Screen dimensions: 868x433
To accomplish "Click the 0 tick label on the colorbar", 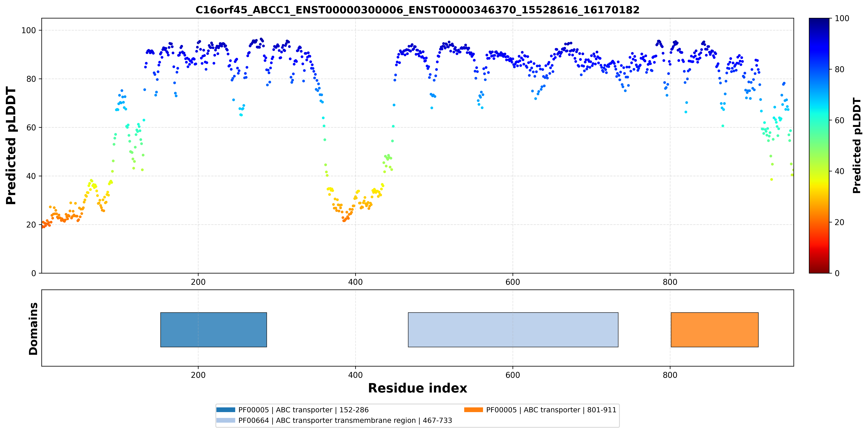I will point(837,273).
